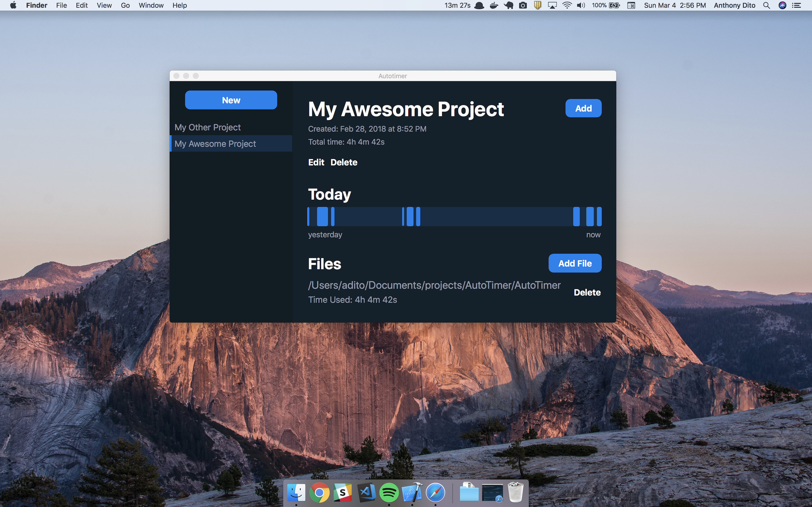Click Edit for My Awesome Project
This screenshot has width=812, height=507.
point(316,162)
